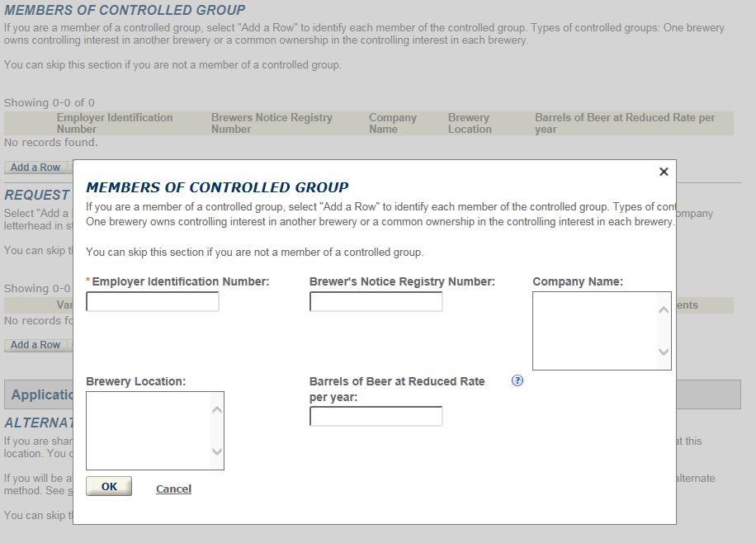Select the Brewery Location text area

tap(149, 430)
